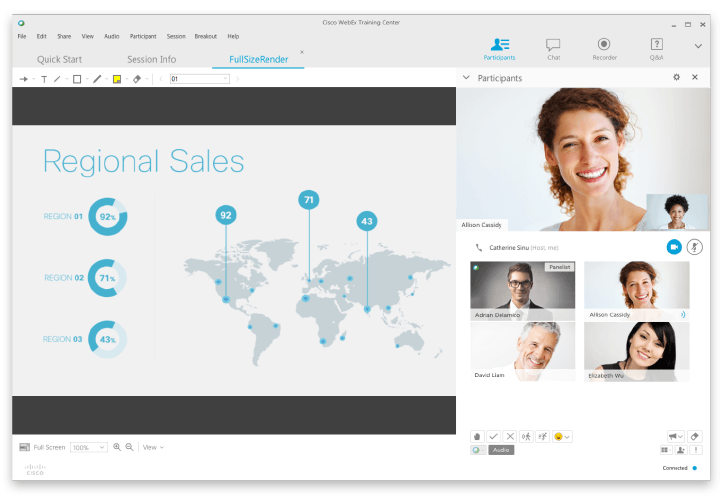The height and width of the screenshot is (497, 728).
Task: Click the self-view video thumbnail
Action: click(x=677, y=212)
